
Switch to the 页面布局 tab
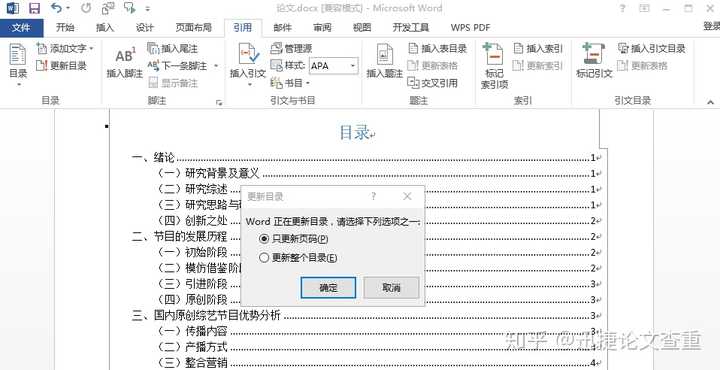pos(193,28)
